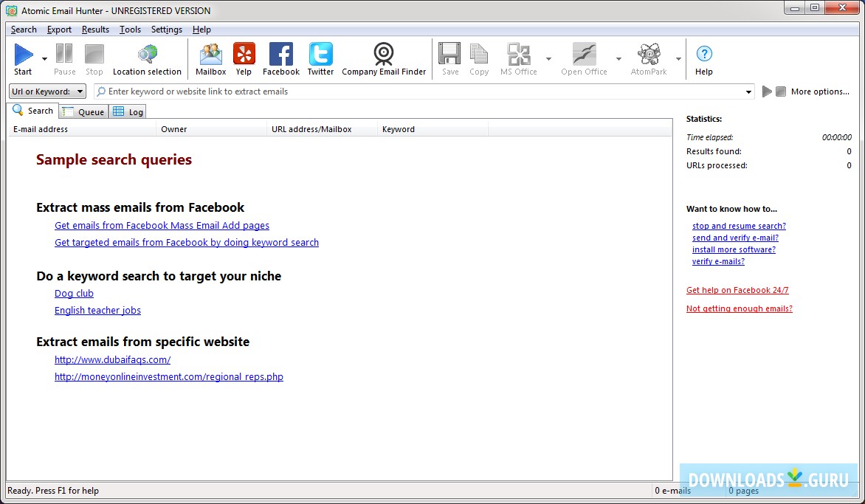Click the Stop toolbar icon
The image size is (865, 504).
[94, 54]
